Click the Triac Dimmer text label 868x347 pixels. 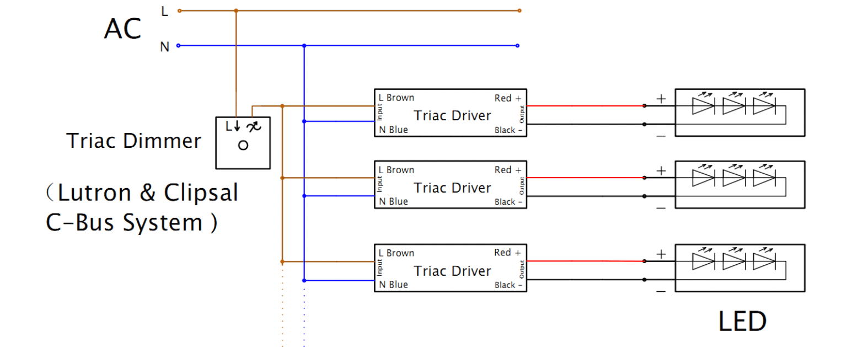pyautogui.click(x=134, y=141)
